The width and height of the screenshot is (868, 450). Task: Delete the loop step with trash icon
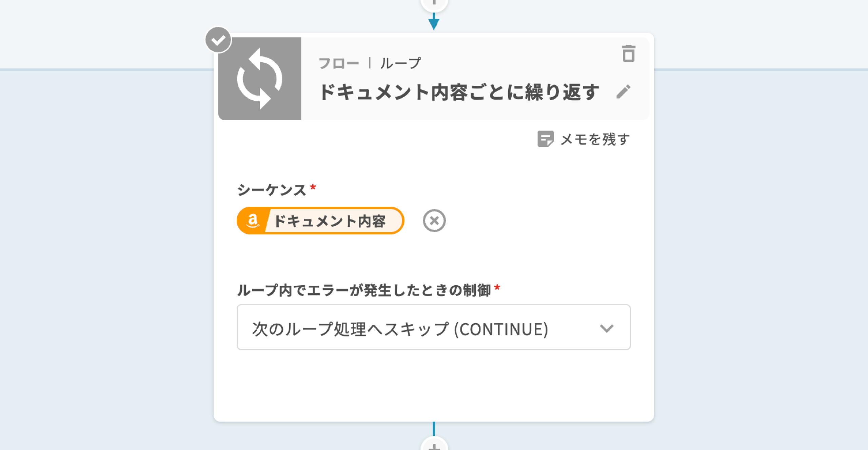tap(628, 54)
